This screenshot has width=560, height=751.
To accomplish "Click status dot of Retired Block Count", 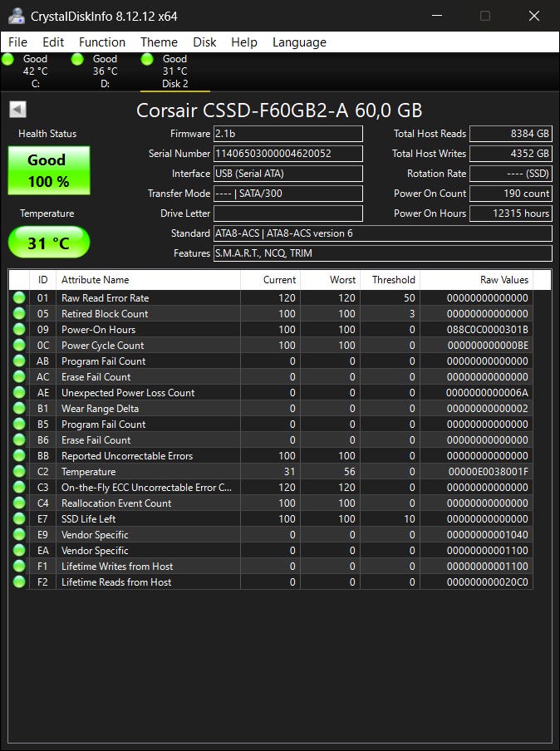I will pos(19,314).
